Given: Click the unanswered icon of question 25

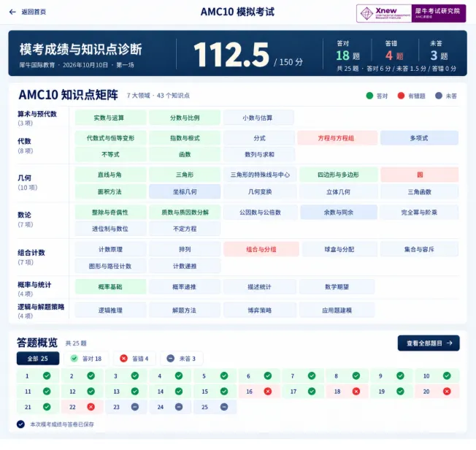Looking at the screenshot, I should coord(224,407).
